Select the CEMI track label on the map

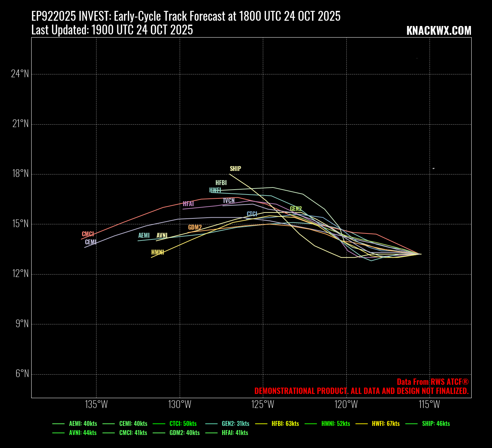(x=91, y=242)
